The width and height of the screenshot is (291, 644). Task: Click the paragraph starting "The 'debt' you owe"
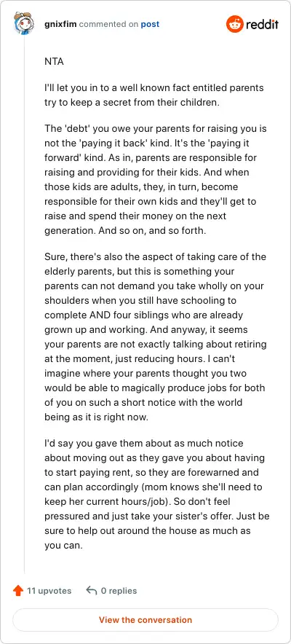click(156, 179)
